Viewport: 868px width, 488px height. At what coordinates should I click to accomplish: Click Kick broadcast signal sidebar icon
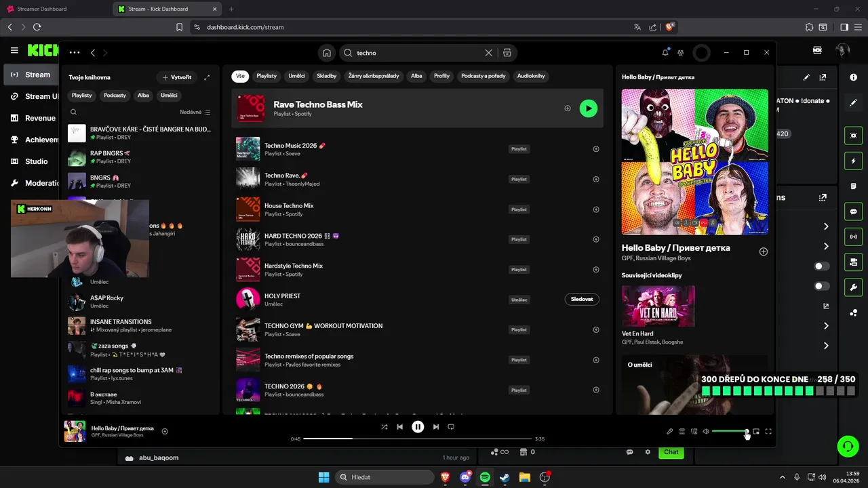tap(853, 237)
